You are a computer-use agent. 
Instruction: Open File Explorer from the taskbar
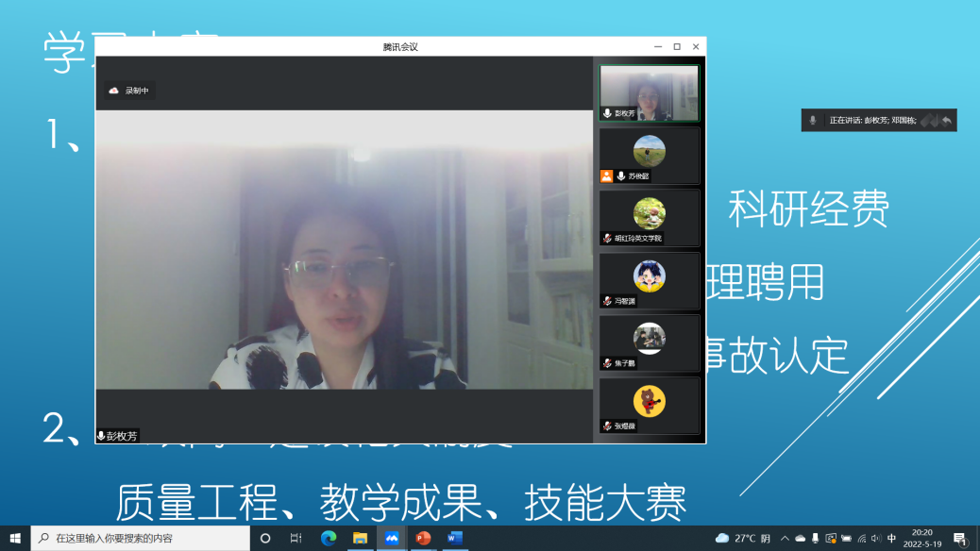coord(360,538)
